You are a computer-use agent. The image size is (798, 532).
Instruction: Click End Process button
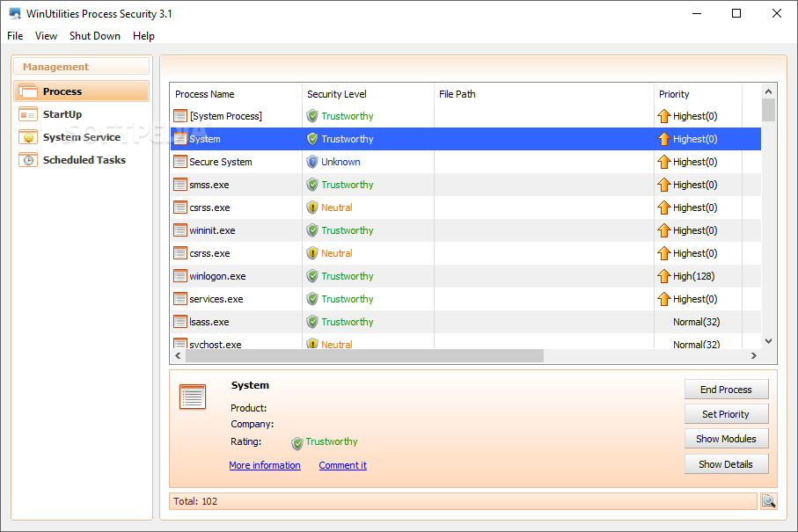pos(726,390)
